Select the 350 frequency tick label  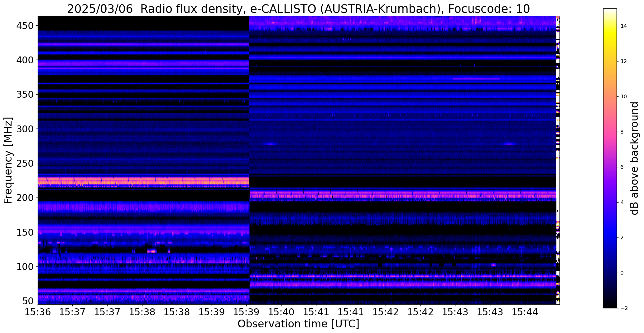click(x=24, y=95)
